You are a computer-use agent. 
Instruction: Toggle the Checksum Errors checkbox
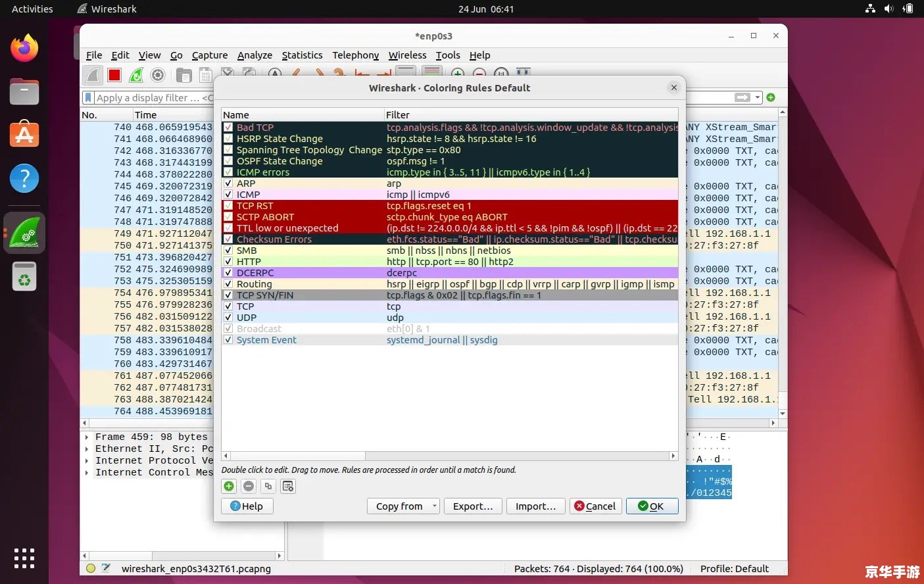[228, 239]
